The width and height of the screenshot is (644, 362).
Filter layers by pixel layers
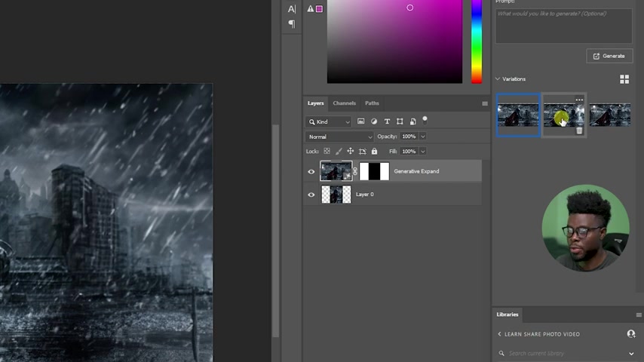pyautogui.click(x=360, y=121)
